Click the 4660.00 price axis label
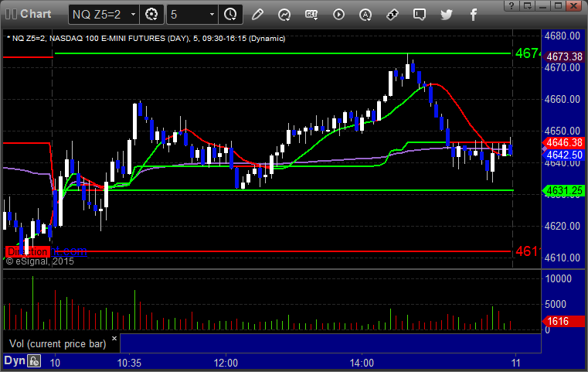Viewport: 588px width, 372px height. (x=563, y=99)
